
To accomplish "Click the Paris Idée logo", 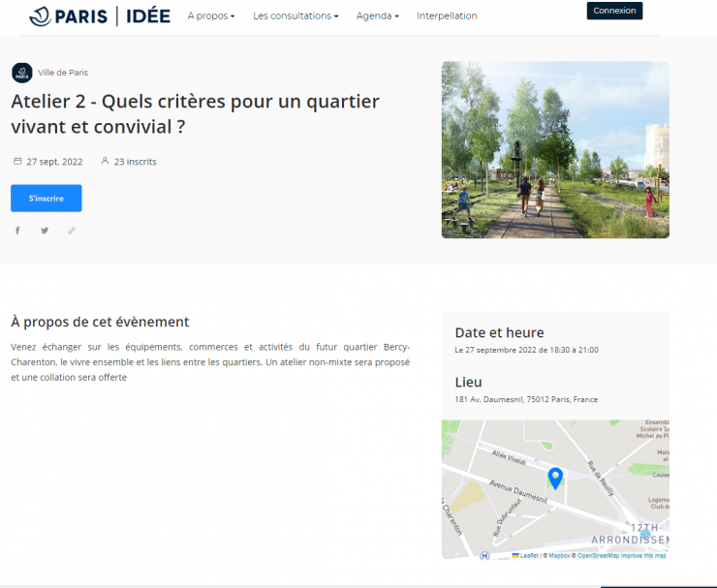I will pos(100,16).
